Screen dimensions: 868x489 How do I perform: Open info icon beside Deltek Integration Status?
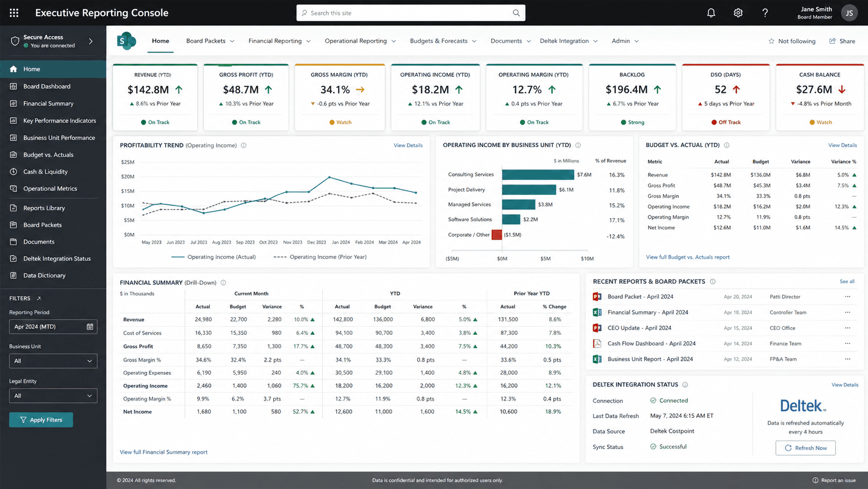(685, 385)
